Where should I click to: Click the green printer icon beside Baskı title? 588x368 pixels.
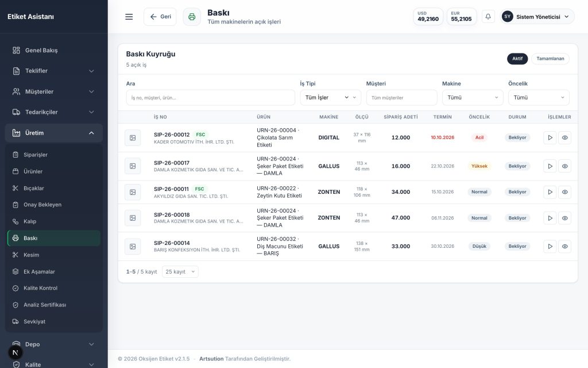192,17
